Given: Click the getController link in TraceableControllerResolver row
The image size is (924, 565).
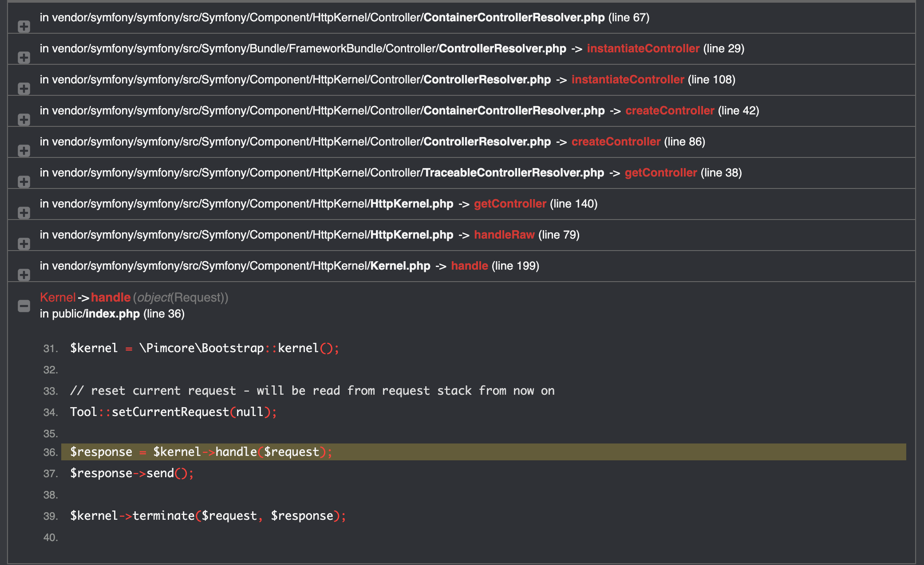Looking at the screenshot, I should [661, 173].
